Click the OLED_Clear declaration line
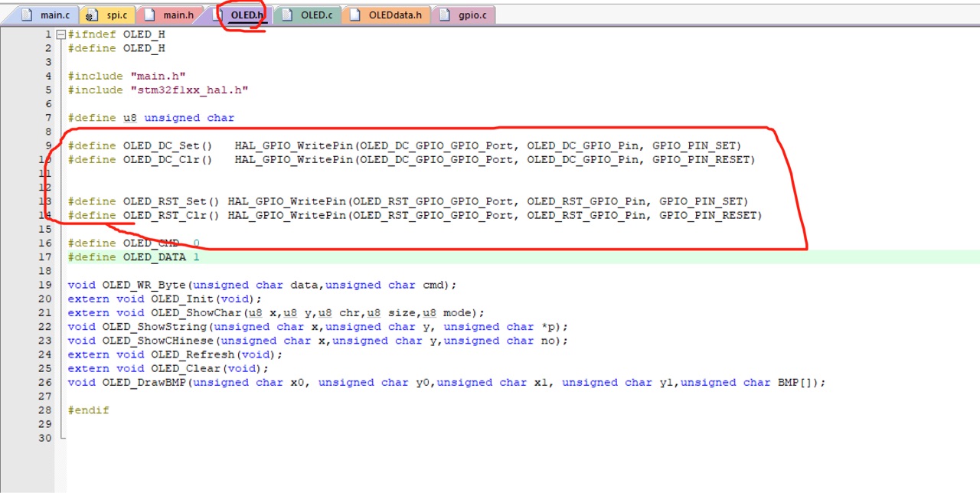This screenshot has height=493, width=980. tap(168, 368)
